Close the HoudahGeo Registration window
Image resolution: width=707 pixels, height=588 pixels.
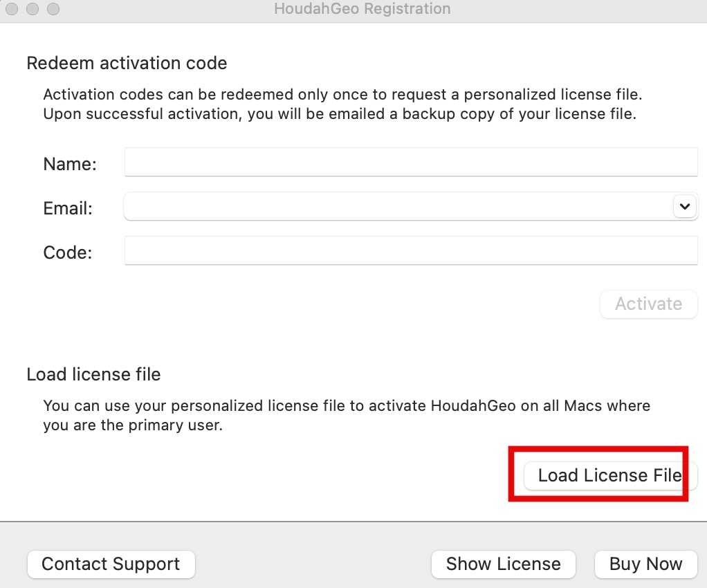coord(12,9)
